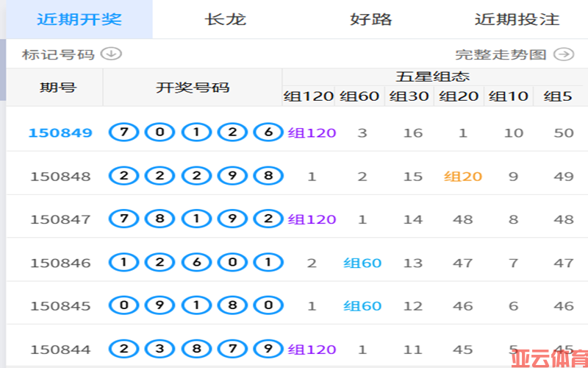Screen dimensions: 588x368
Task: Click the 开奖号码 column header
Action: tap(193, 88)
